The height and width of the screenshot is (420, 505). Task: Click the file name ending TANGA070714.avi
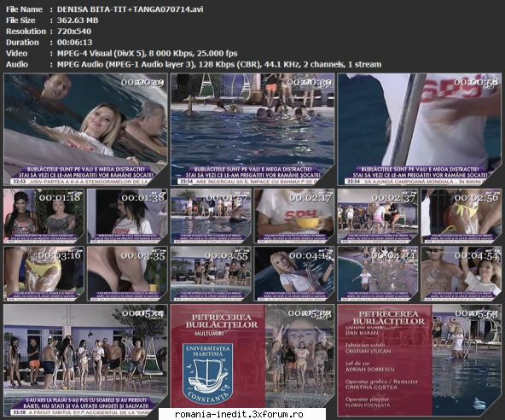tap(130, 9)
